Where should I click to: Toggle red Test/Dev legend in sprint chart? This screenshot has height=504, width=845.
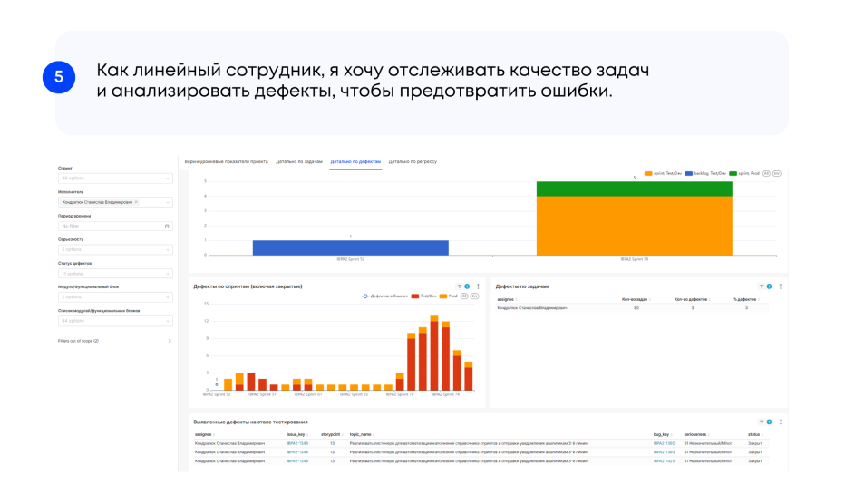click(423, 296)
